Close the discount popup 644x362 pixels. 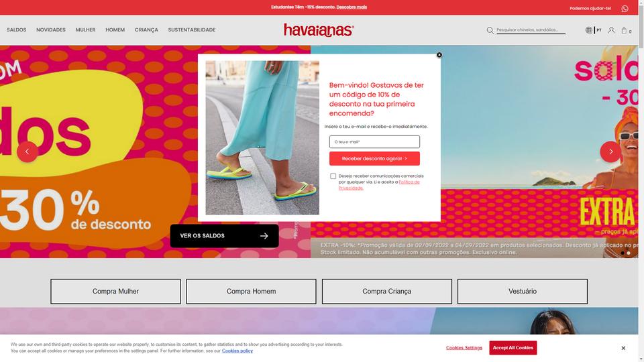tap(439, 55)
